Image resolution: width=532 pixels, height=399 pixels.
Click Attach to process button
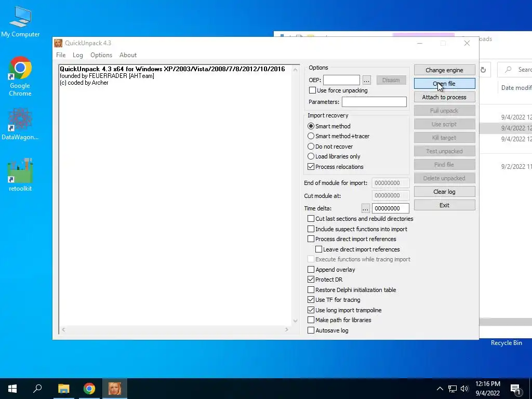click(444, 97)
